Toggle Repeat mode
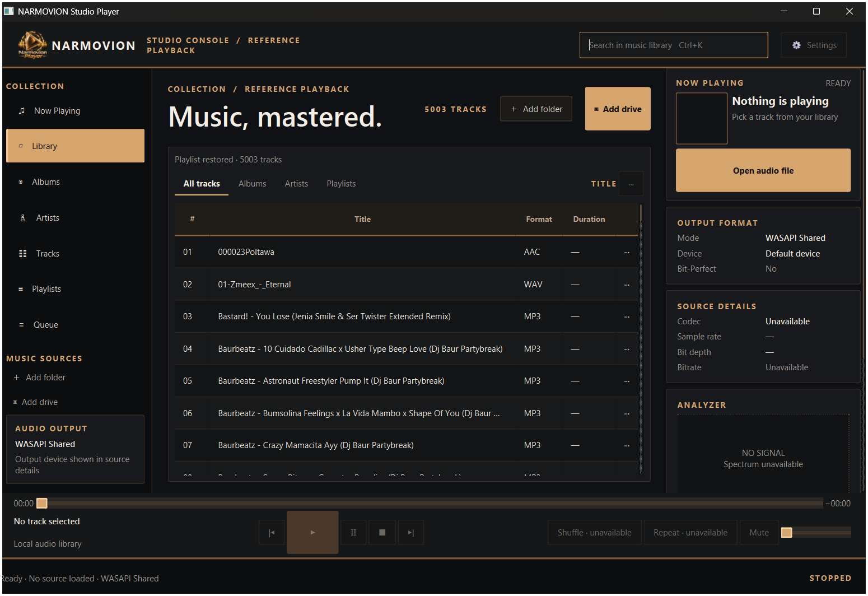The width and height of the screenshot is (868, 596). (x=690, y=533)
